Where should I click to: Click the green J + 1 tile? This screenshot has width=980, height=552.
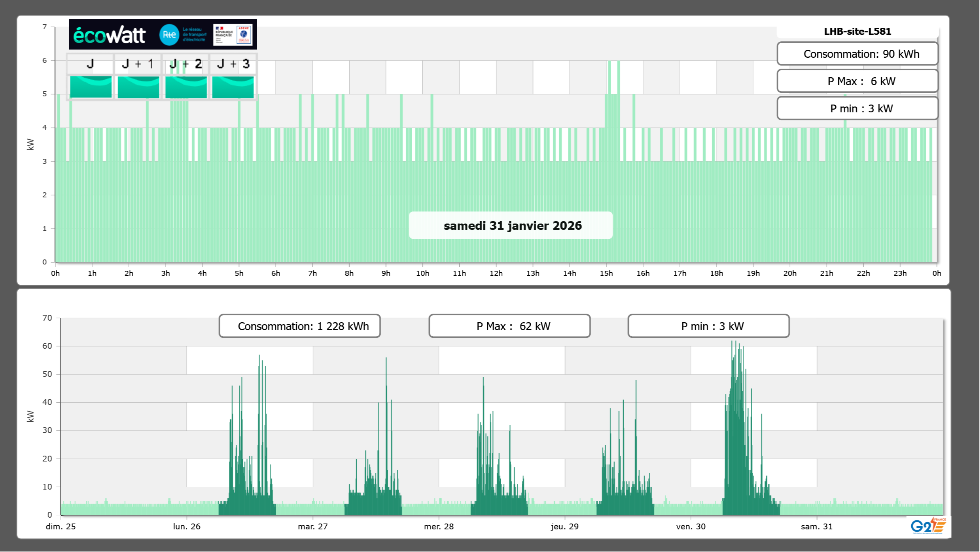(138, 87)
